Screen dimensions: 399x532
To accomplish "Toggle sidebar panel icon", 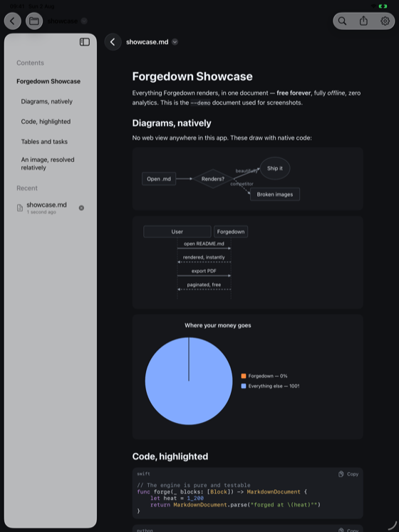I will point(84,42).
